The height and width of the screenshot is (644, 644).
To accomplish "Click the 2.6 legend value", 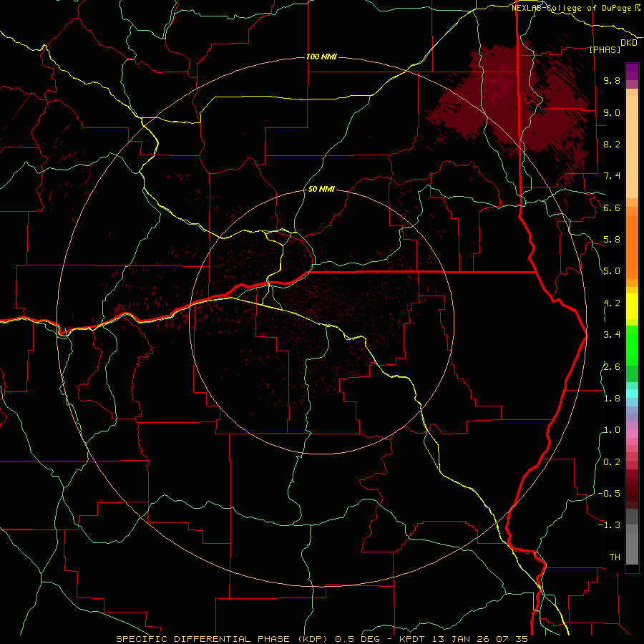I will [612, 367].
